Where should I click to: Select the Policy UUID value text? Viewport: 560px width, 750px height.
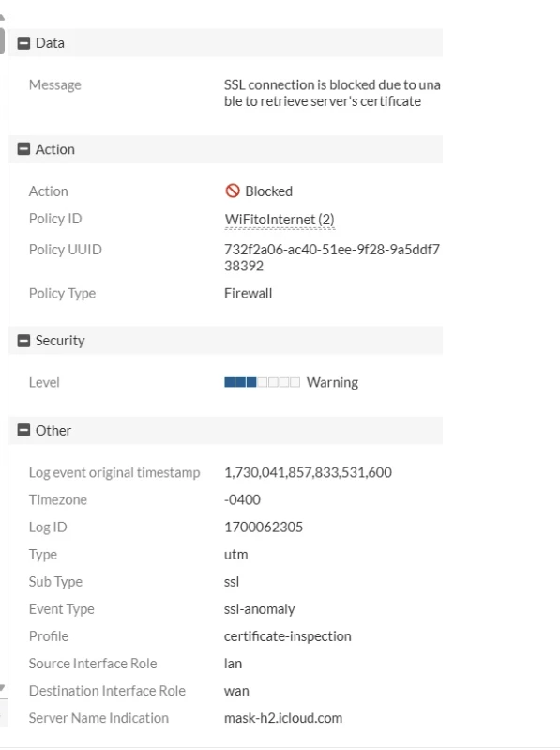332,257
